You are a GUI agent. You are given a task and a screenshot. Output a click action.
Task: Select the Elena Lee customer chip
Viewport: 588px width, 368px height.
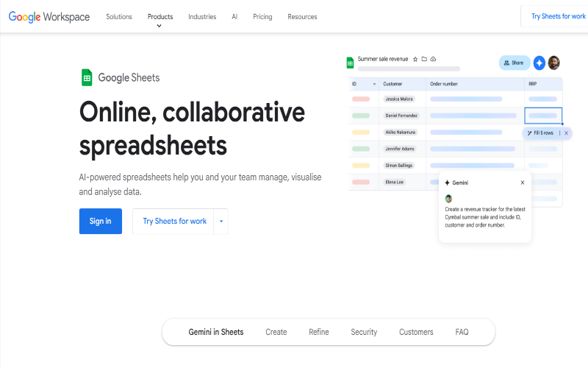coord(395,182)
